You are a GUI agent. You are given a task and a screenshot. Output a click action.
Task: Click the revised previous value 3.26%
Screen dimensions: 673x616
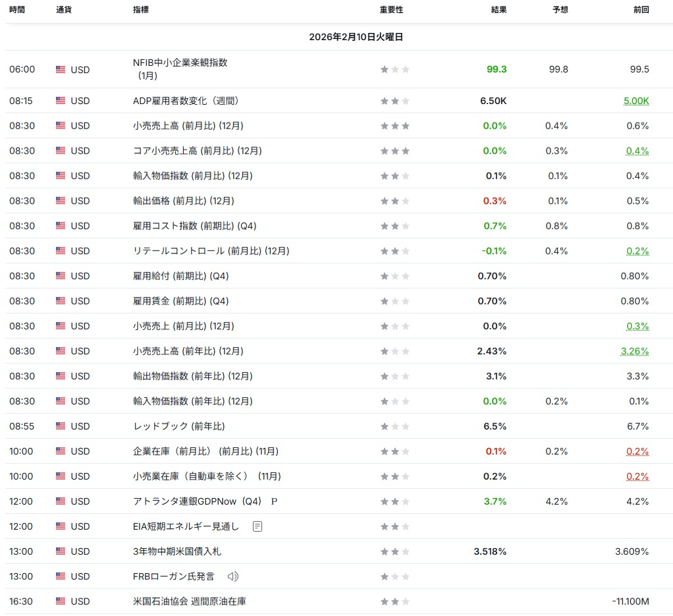coord(634,351)
